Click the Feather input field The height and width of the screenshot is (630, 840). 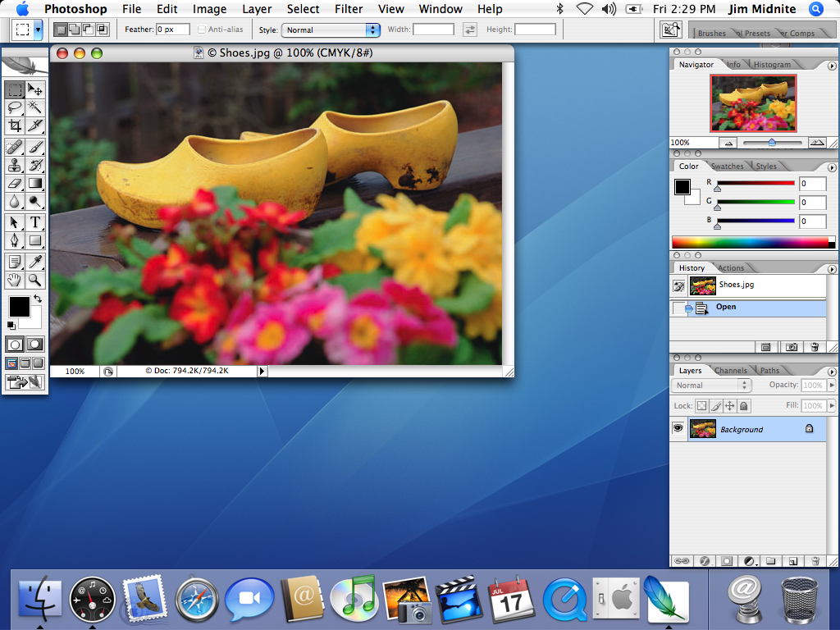[173, 30]
